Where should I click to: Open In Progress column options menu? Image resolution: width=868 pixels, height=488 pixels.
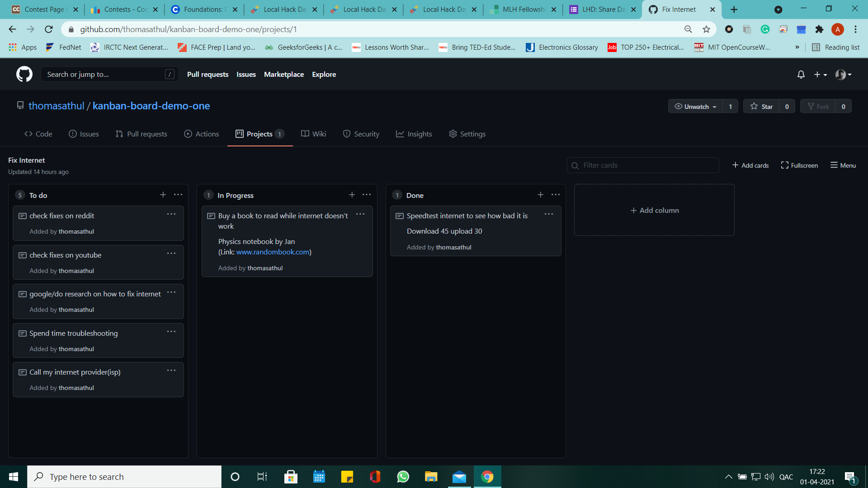click(x=367, y=195)
